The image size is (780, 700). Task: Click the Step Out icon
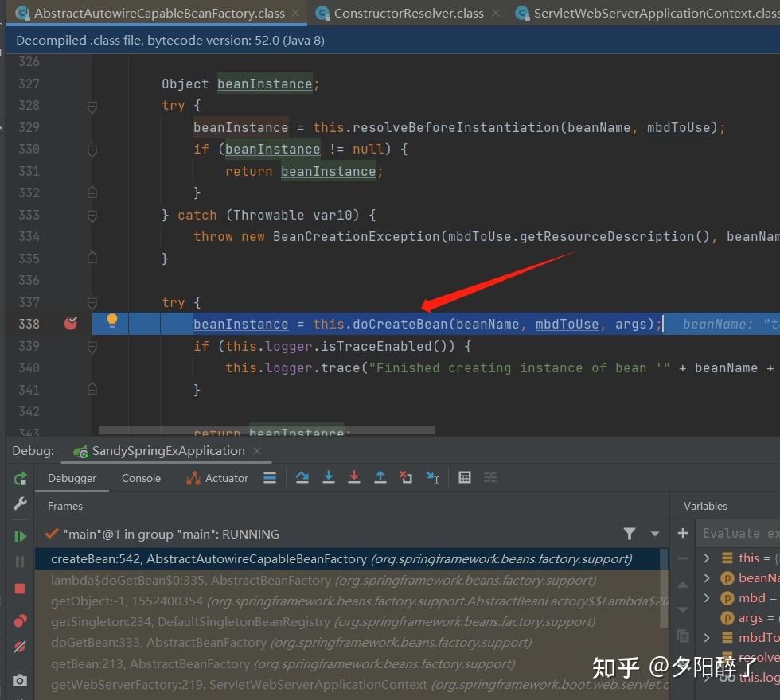pos(380,477)
